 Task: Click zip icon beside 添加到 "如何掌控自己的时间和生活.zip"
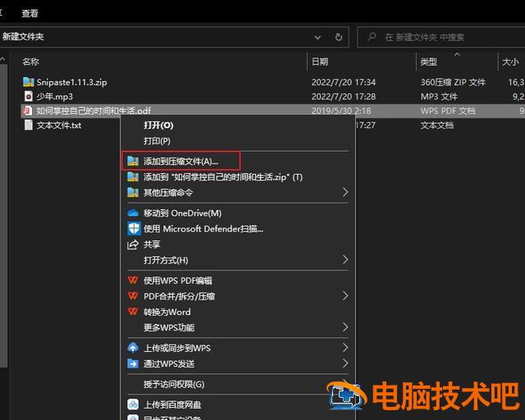(133, 177)
